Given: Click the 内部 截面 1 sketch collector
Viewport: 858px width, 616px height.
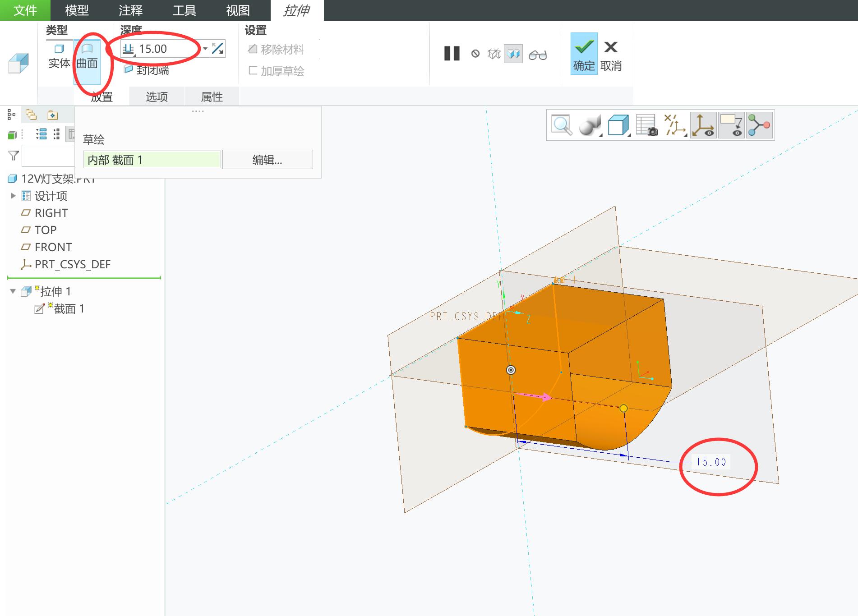Looking at the screenshot, I should (152, 160).
